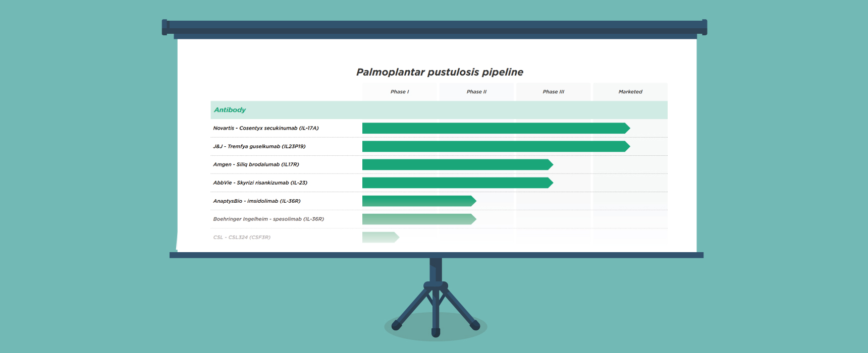
Task: Click the Phase III column header
Action: [x=553, y=92]
